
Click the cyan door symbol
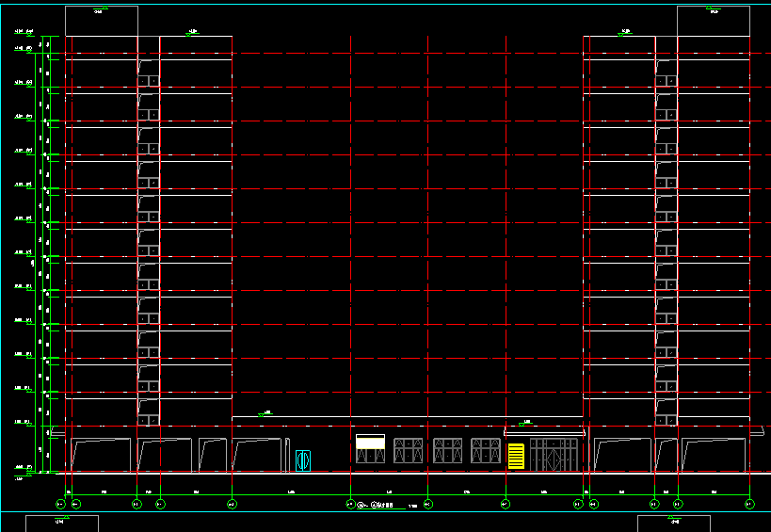pos(303,460)
